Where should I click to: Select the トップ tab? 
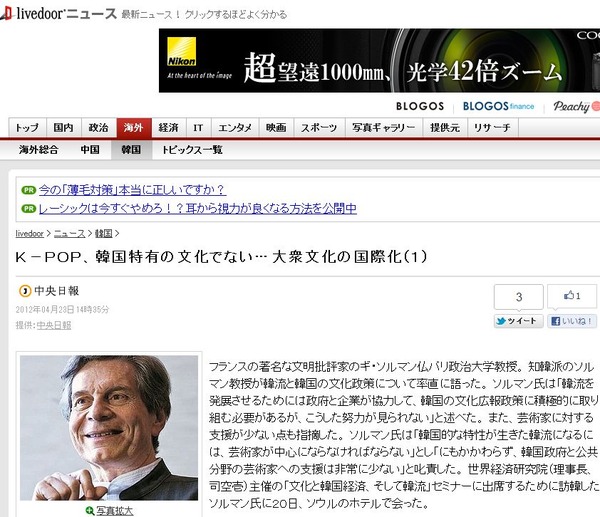[27, 127]
